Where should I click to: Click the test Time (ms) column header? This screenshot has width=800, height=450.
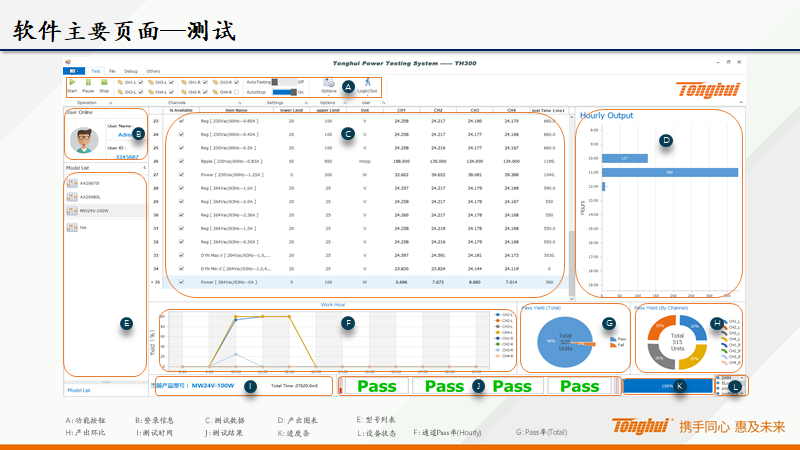(x=548, y=110)
